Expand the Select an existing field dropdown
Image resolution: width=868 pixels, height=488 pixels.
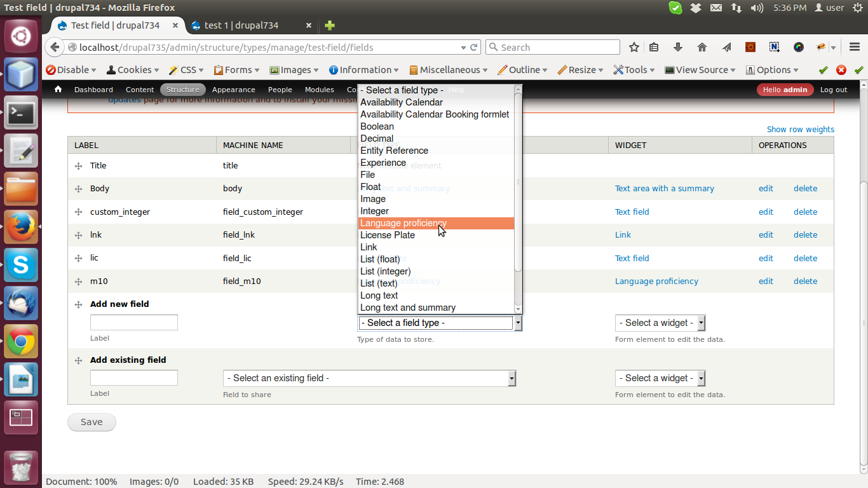[369, 378]
